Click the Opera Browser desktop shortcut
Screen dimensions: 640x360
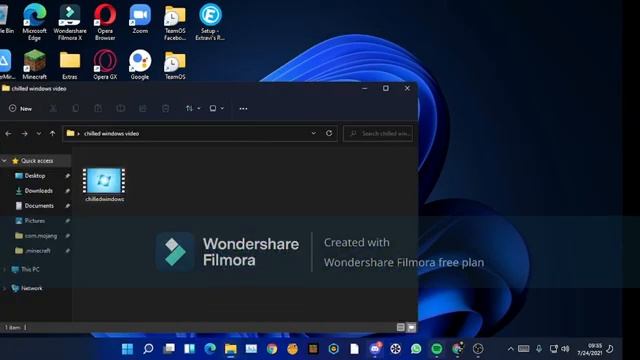coord(105,22)
